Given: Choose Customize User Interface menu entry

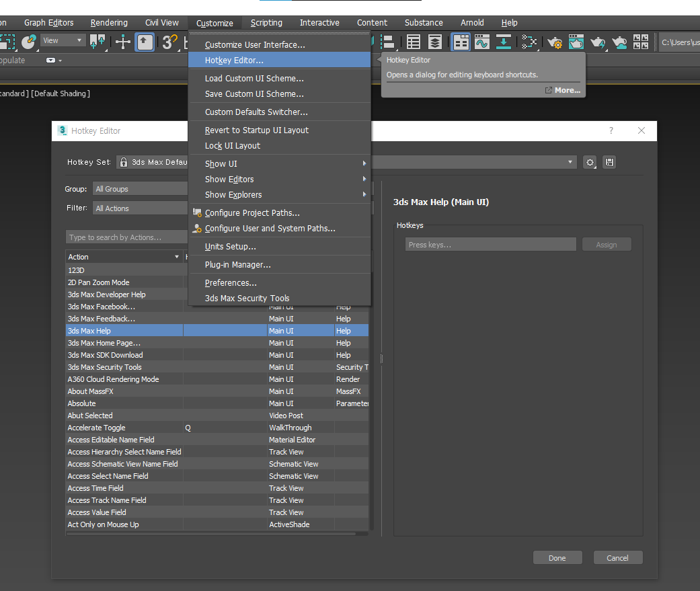Looking at the screenshot, I should click(x=280, y=44).
